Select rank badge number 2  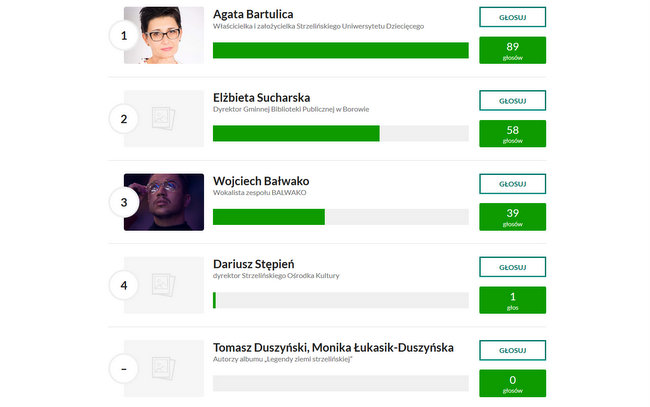tap(124, 119)
